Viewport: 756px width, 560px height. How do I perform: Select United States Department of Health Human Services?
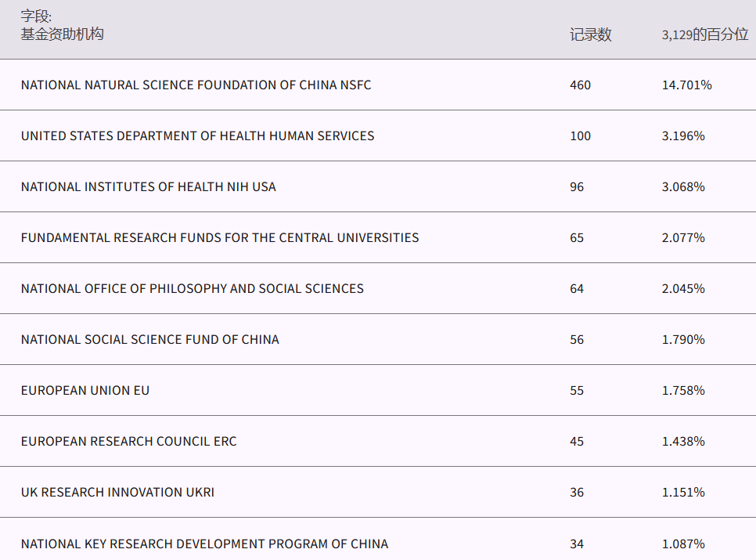(x=197, y=135)
